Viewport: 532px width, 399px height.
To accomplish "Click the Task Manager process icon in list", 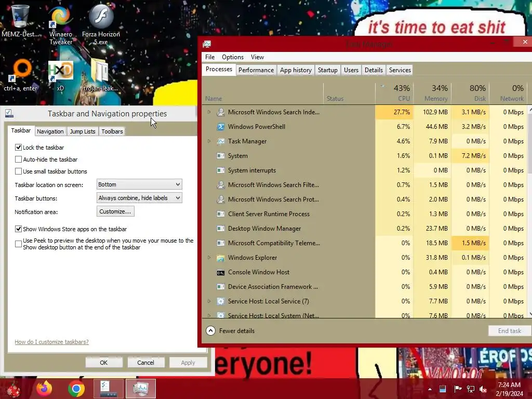I will click(x=220, y=141).
